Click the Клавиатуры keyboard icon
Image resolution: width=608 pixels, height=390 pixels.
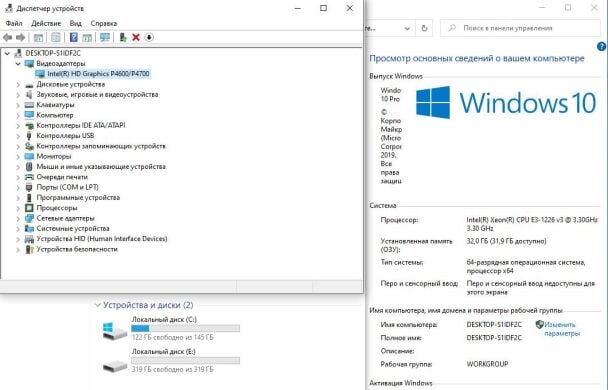point(29,105)
